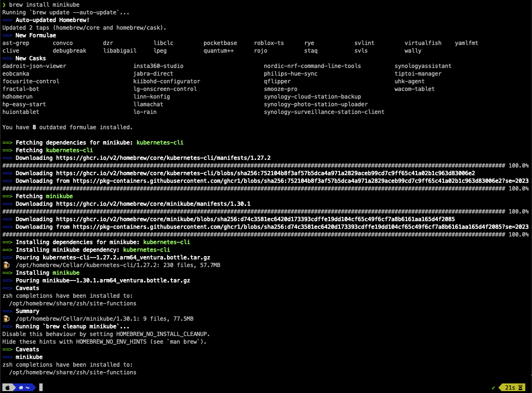Click the 'Summary' heading
This screenshot has height=393, width=532.
[x=27, y=311]
